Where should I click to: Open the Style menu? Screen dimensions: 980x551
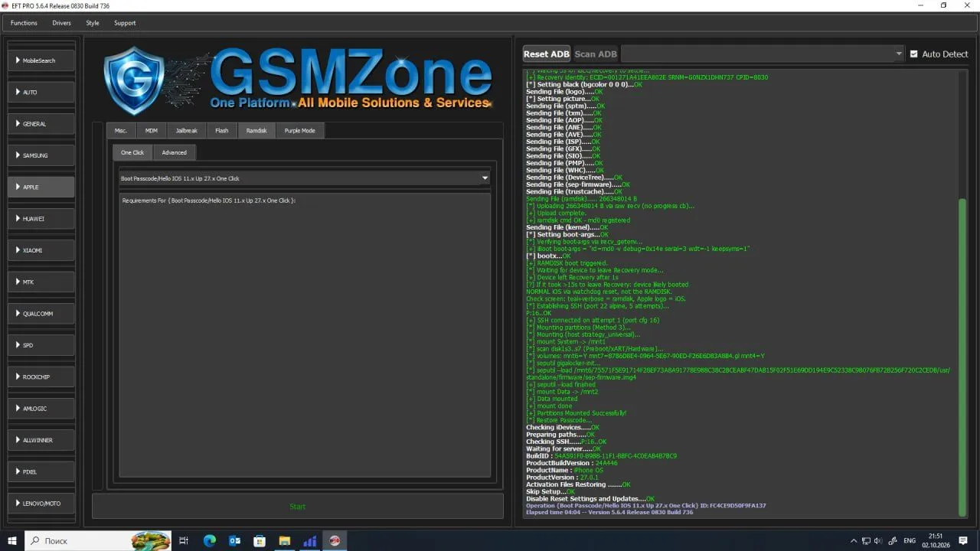pos(93,23)
